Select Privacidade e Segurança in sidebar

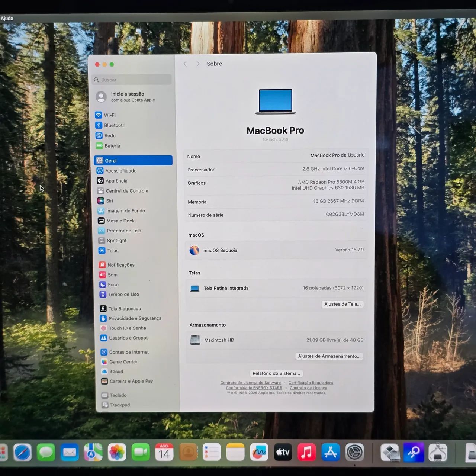click(x=131, y=318)
